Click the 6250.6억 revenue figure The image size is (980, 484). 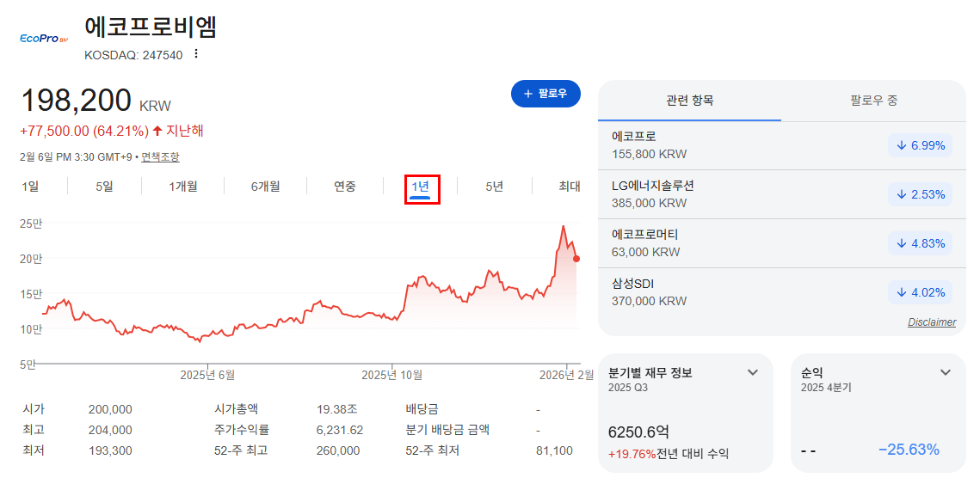638,432
